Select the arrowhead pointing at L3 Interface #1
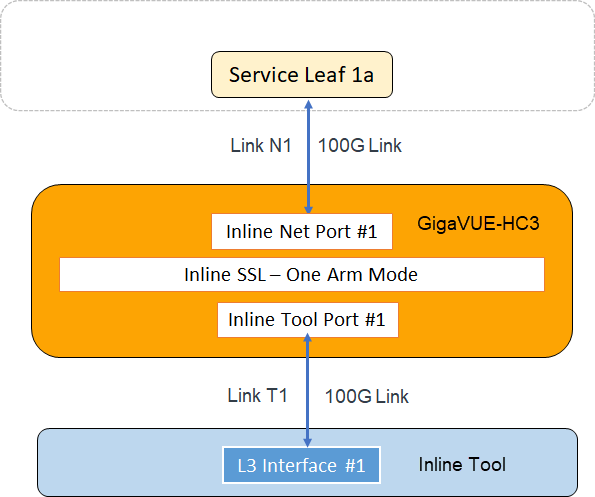Screen dimensions: 595x497 click(x=307, y=442)
